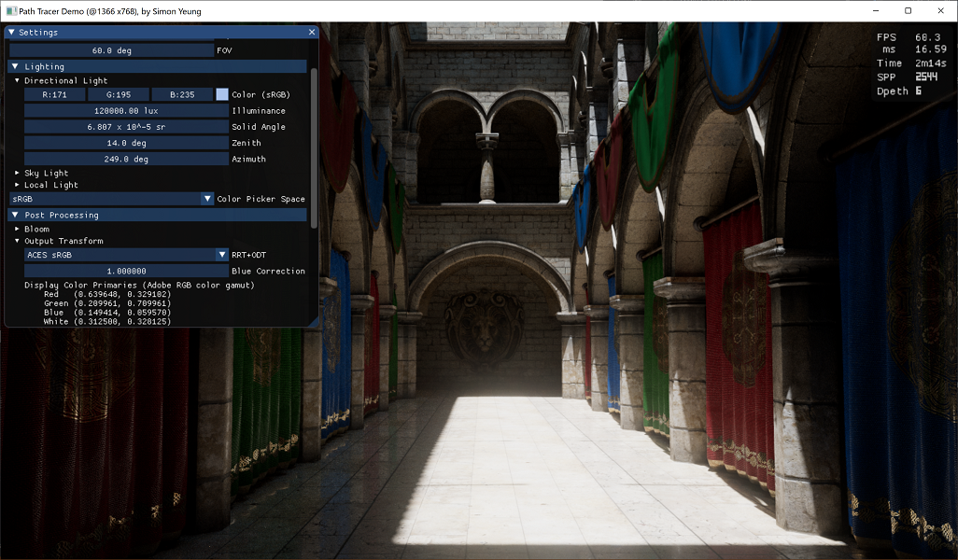Collapse the Settings window with its triangle
Viewport: 958px width, 560px height.
[x=11, y=33]
